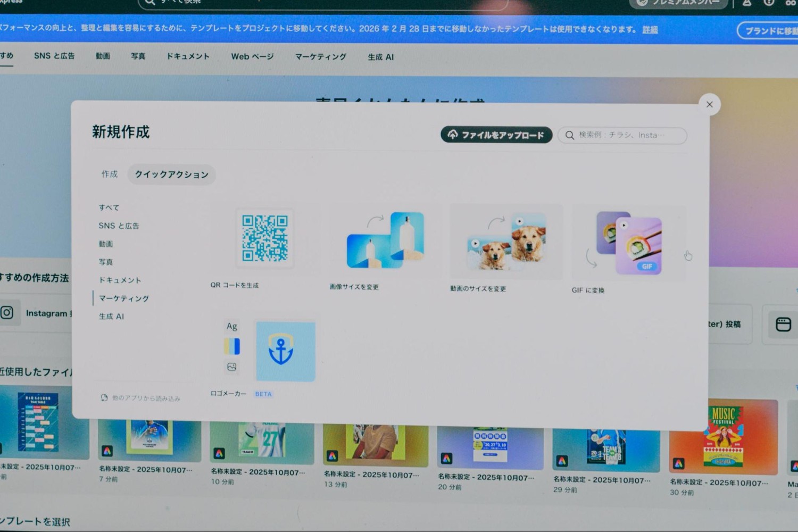Switch to the 作成 tab
The image size is (798, 532).
click(110, 174)
